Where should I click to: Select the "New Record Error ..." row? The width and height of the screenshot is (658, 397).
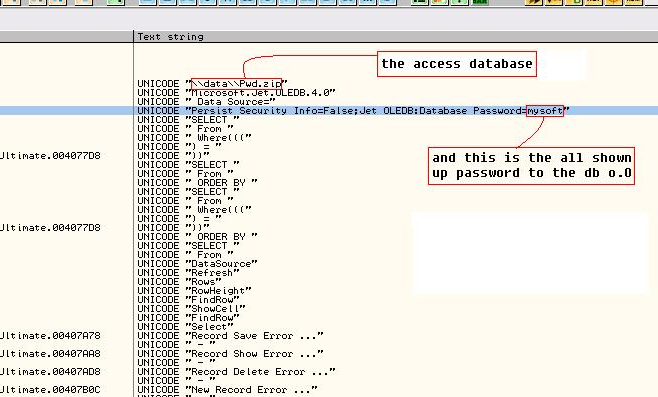pyautogui.click(x=227, y=390)
